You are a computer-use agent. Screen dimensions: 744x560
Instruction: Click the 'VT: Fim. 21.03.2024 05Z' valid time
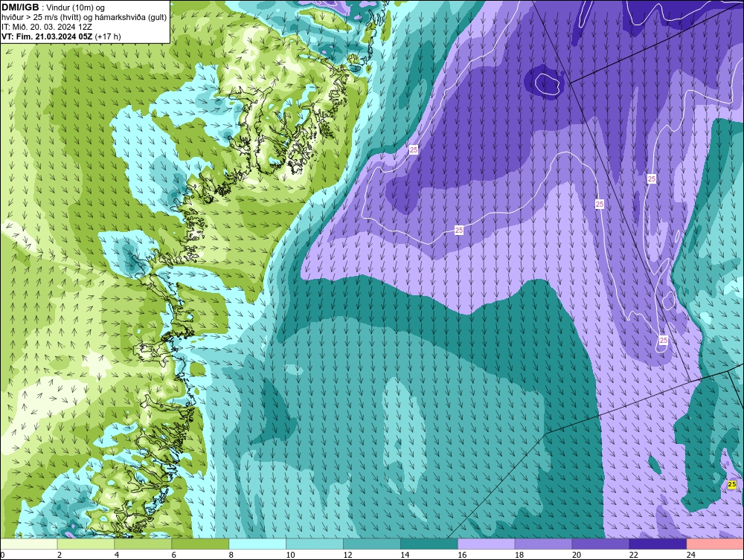coord(47,36)
